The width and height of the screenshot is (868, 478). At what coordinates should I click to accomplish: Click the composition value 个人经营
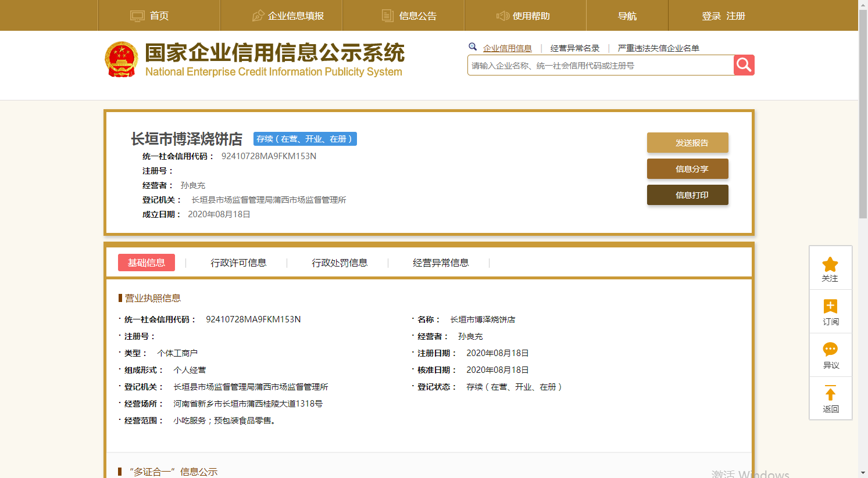[190, 370]
